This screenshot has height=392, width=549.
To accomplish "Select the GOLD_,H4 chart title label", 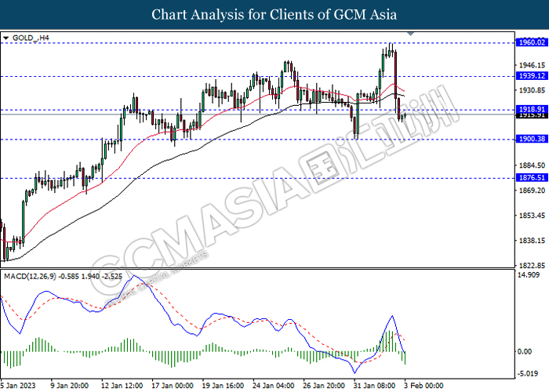I will (31, 38).
